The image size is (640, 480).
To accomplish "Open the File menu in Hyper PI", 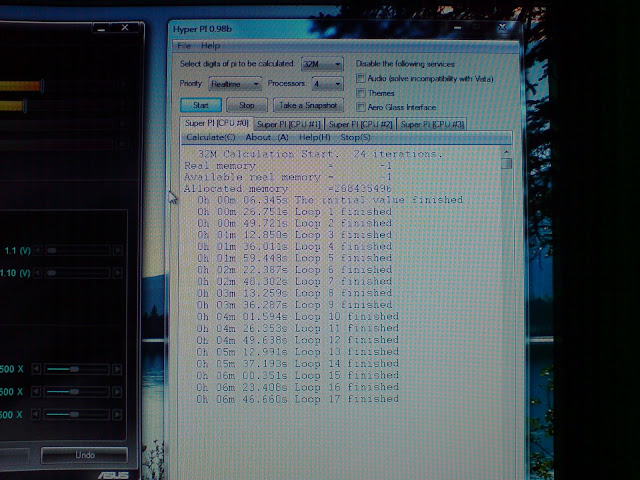I will (184, 46).
